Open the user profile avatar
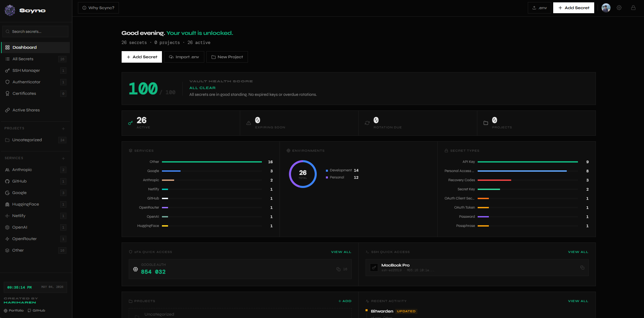Screen dimensions: 644x318 click(x=606, y=8)
